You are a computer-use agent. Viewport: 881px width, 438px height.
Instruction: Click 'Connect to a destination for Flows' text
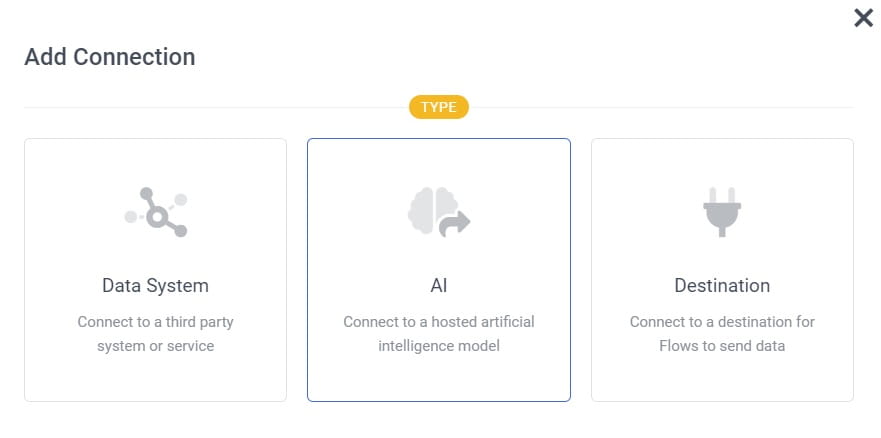pos(722,334)
